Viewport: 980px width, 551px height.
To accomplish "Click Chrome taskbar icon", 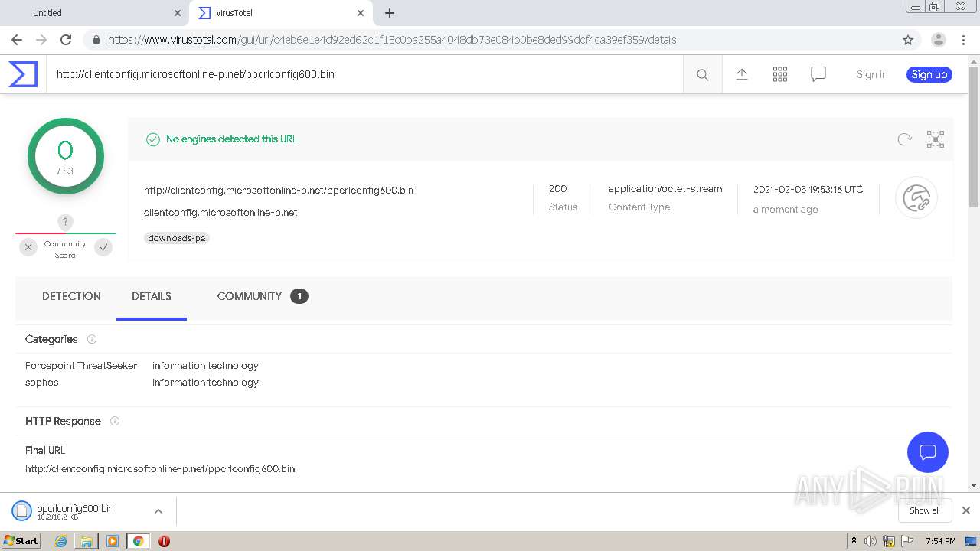I will (x=139, y=541).
